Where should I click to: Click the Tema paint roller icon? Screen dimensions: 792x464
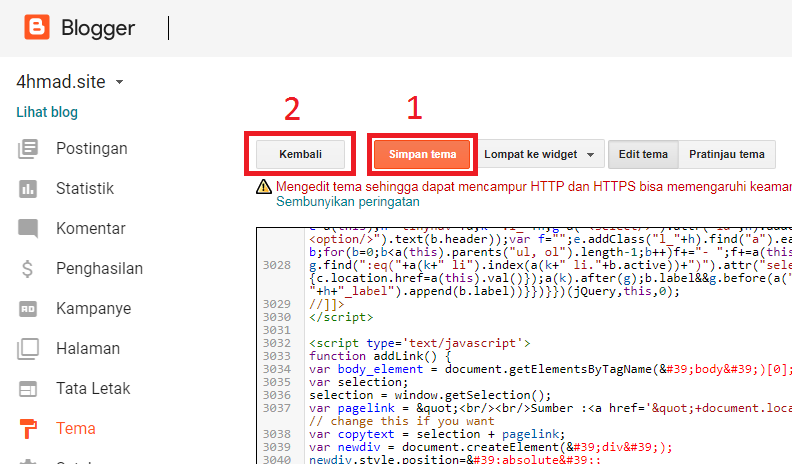click(x=28, y=429)
